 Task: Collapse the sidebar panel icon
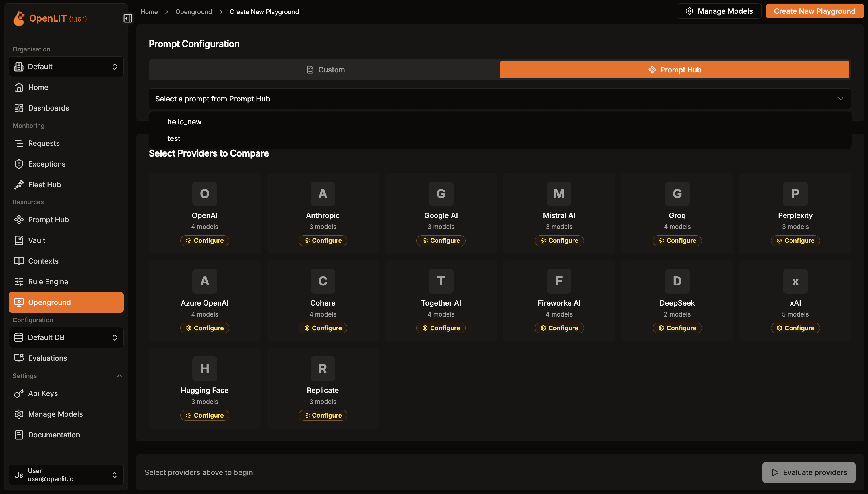pos(128,18)
